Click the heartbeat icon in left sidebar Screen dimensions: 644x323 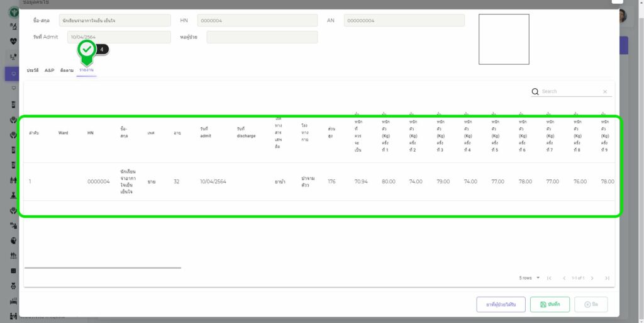pos(14,42)
